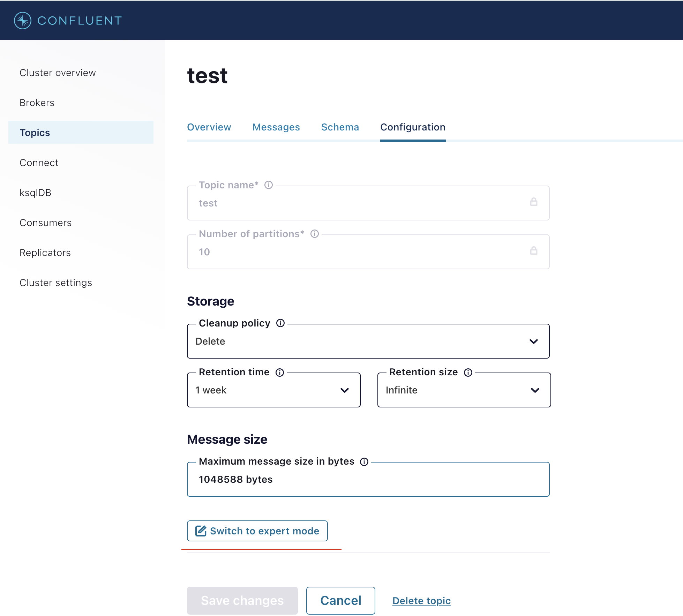683x616 pixels.
Task: Click the Cleanup policy info icon
Action: [280, 323]
